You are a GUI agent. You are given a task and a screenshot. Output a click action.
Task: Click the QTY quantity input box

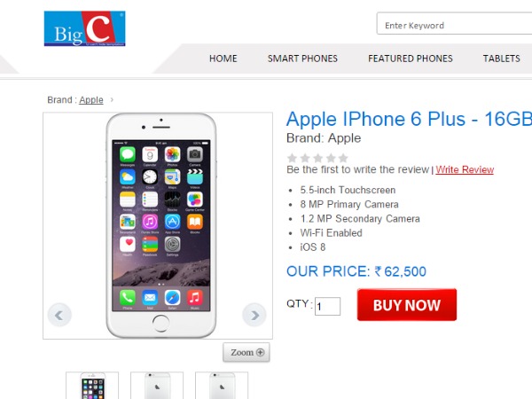327,306
